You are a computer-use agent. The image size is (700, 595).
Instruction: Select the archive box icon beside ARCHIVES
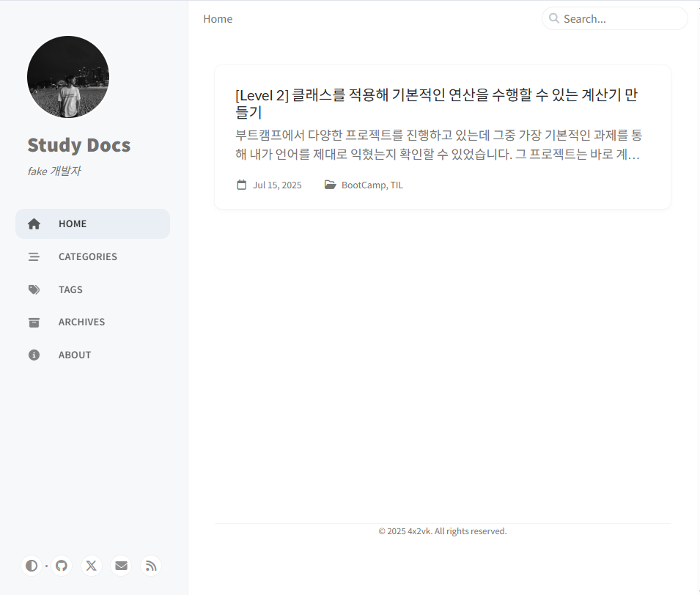click(34, 322)
